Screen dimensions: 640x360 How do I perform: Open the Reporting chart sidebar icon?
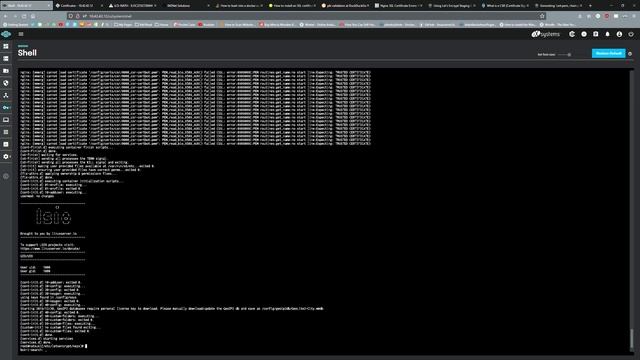(6, 144)
